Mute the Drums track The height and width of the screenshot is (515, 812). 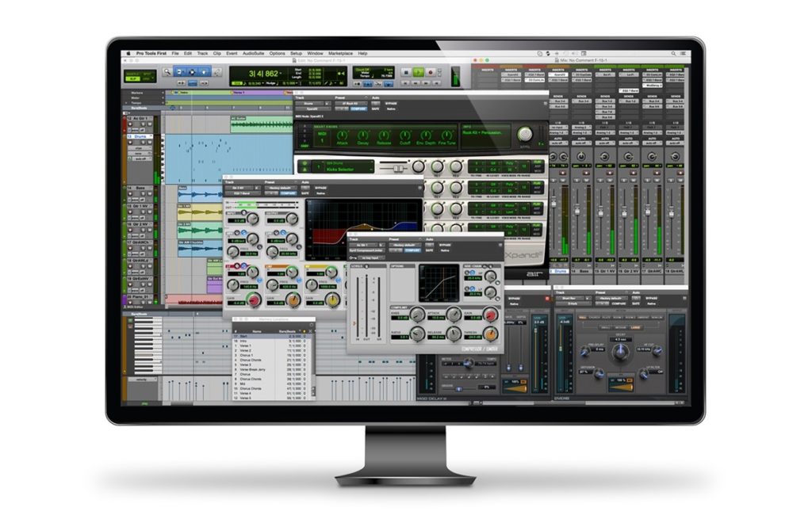tap(149, 143)
